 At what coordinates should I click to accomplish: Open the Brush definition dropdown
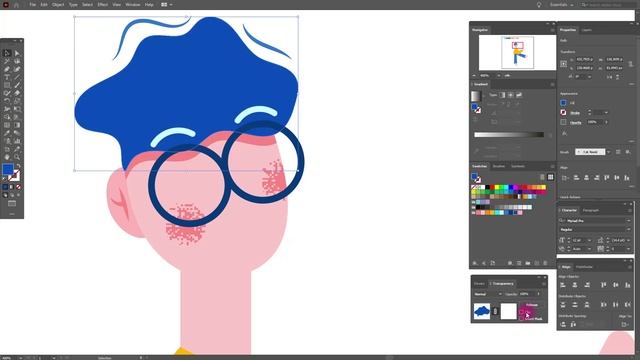point(608,152)
